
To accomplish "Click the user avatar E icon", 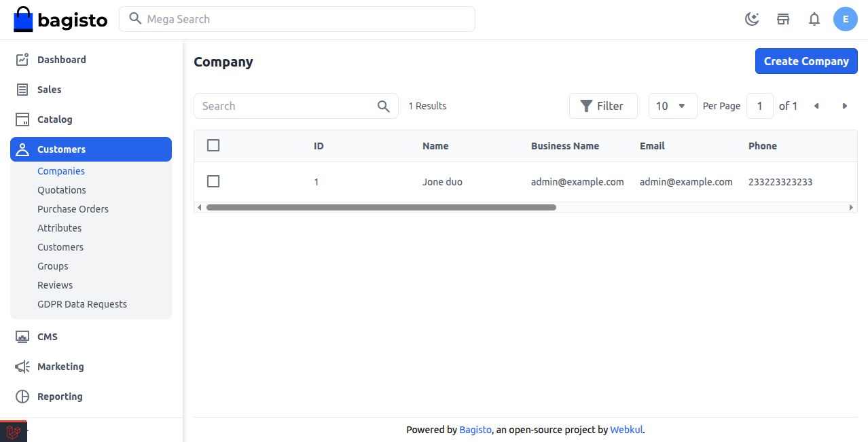I will (x=846, y=19).
